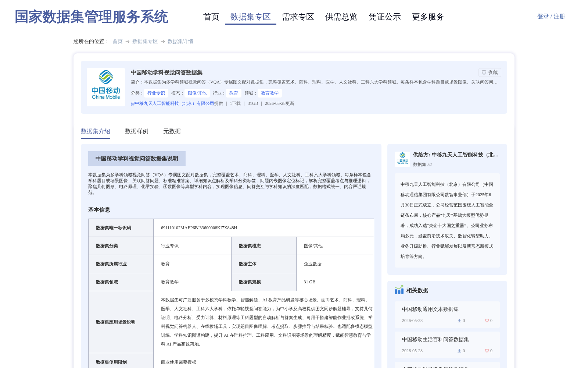
Task: Open 供需总览 navigation item
Action: (341, 17)
